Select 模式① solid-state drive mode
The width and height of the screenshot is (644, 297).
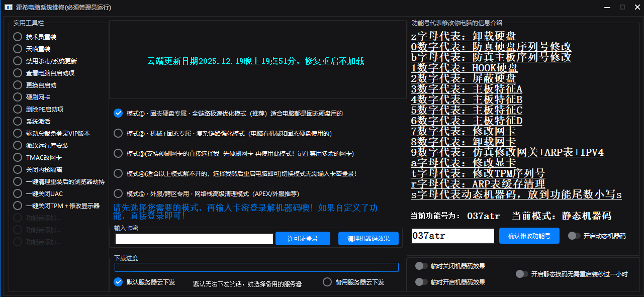118,113
